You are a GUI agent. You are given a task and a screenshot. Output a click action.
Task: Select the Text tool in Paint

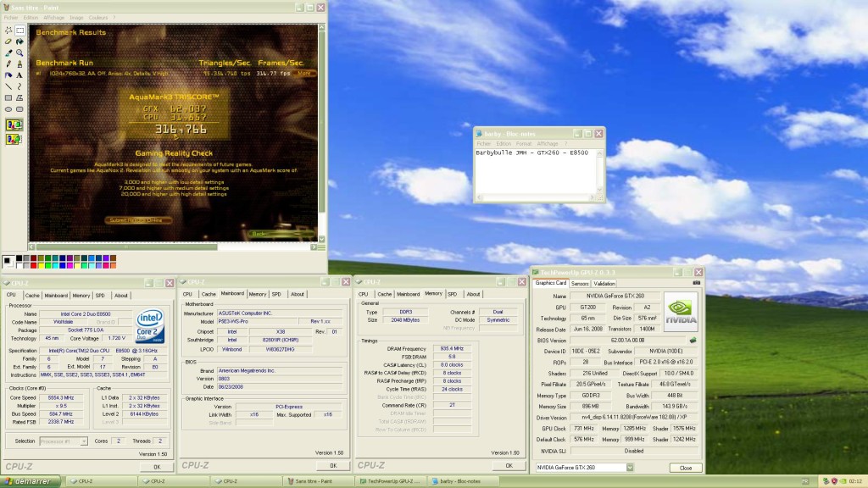click(x=20, y=75)
